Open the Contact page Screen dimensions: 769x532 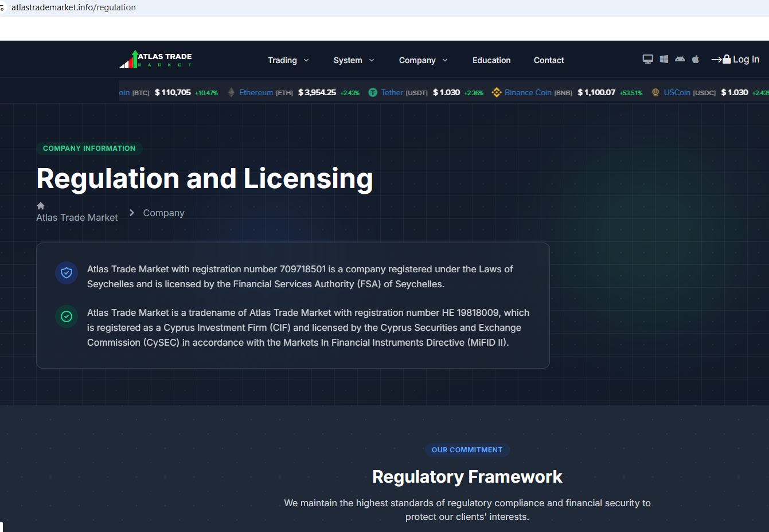pyautogui.click(x=549, y=60)
